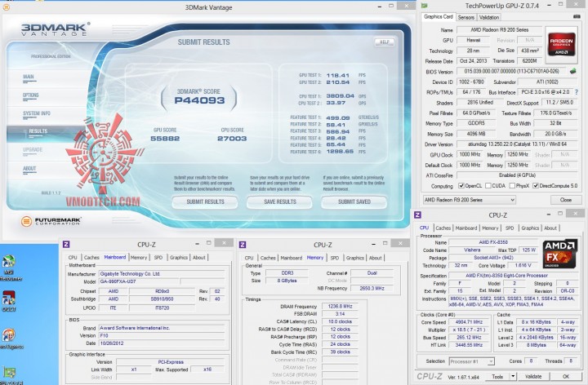Select RESULTS in 3DMark Vantage sidebar
The width and height of the screenshot is (588, 385).
click(x=38, y=131)
